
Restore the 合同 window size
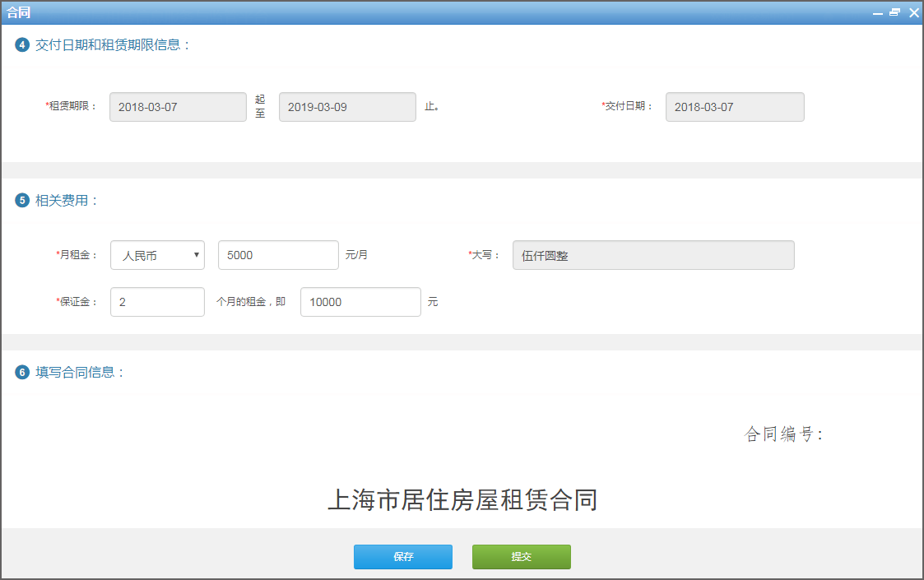tap(895, 12)
